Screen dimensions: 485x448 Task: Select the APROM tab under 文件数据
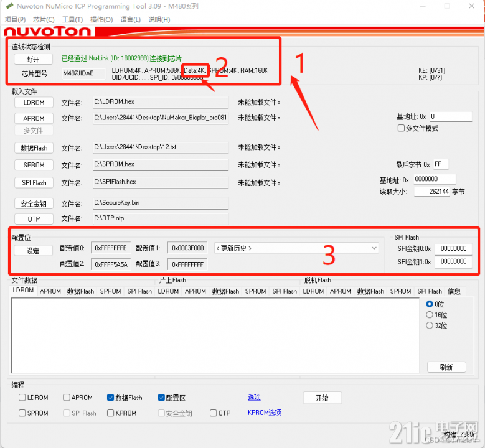(50, 291)
